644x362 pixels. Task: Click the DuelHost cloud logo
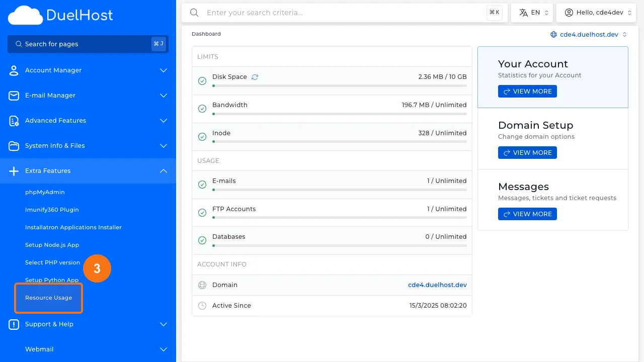point(25,16)
